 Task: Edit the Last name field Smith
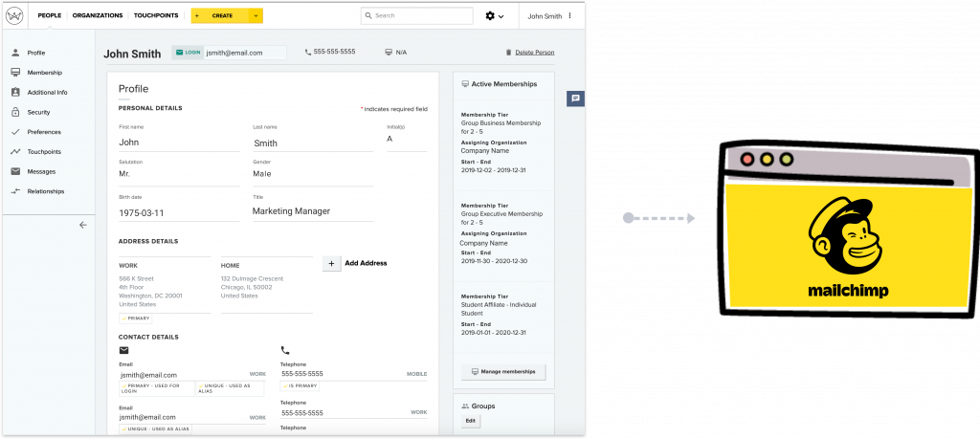[x=313, y=143]
